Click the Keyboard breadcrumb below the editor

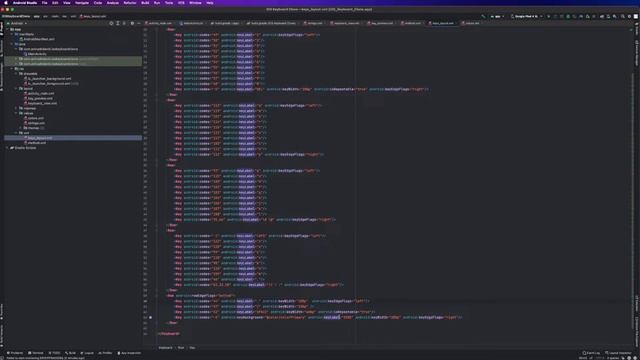(165, 348)
